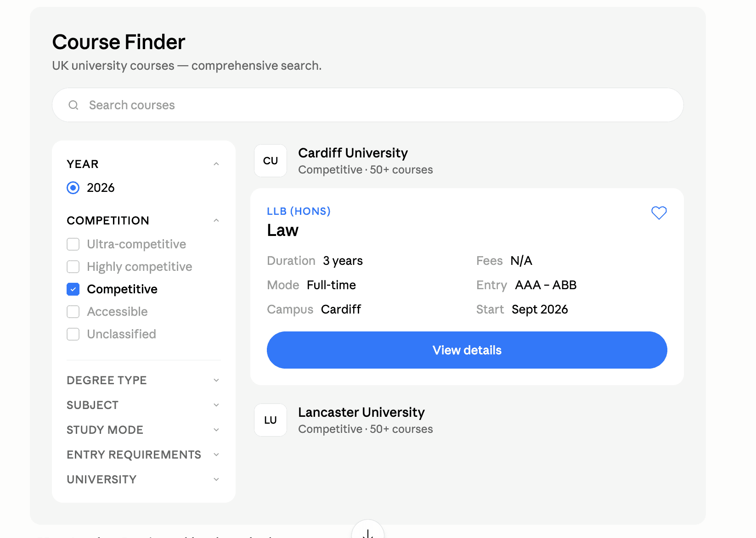Image resolution: width=756 pixels, height=538 pixels.
Task: Click the search magnifier icon
Action: (x=73, y=105)
